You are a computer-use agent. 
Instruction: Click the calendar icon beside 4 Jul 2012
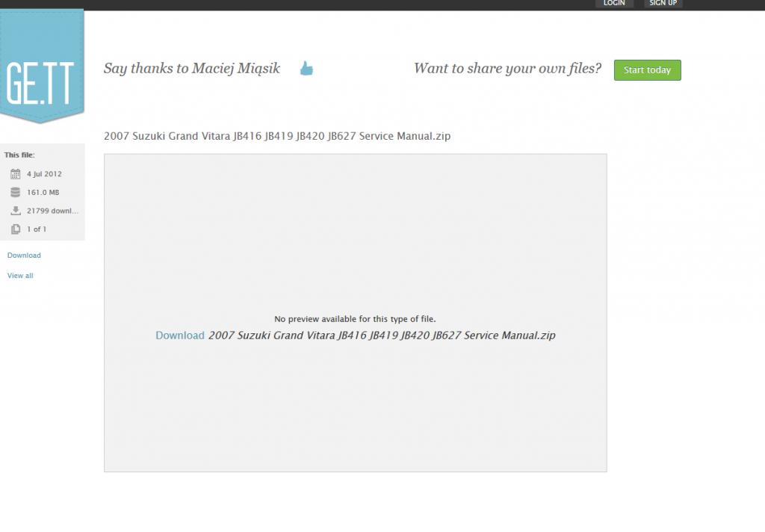tap(16, 174)
